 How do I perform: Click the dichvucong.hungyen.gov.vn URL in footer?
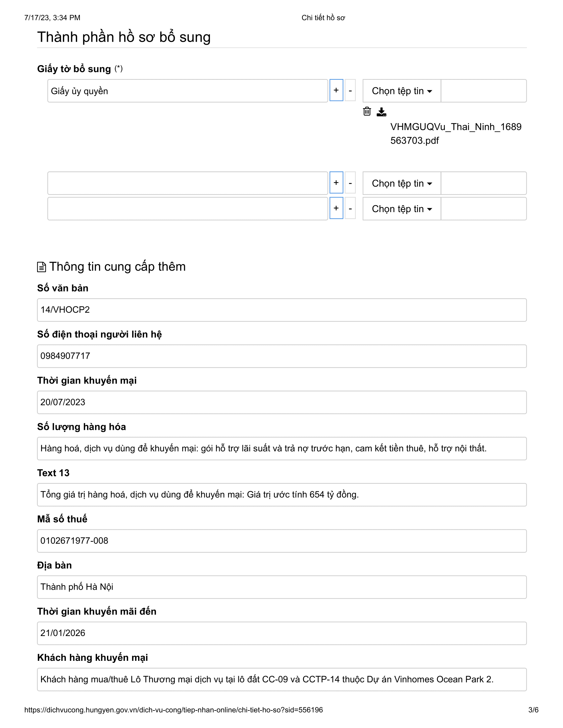pyautogui.click(x=174, y=710)
